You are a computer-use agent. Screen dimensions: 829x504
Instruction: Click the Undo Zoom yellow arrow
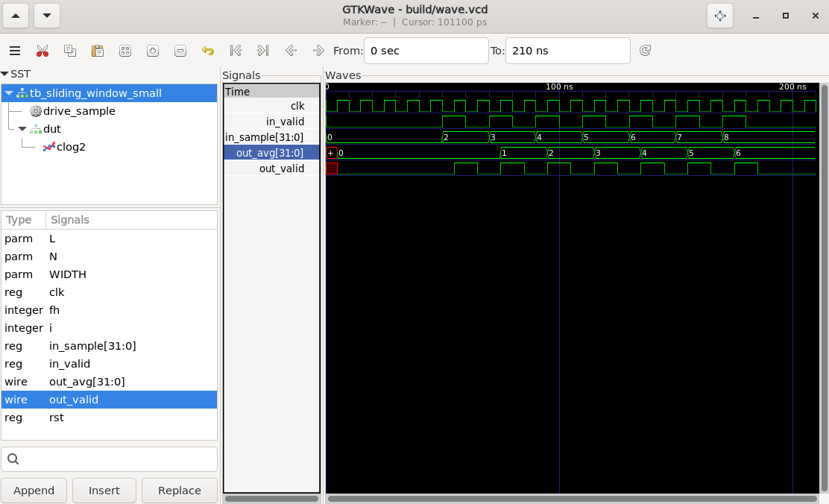coord(208,51)
